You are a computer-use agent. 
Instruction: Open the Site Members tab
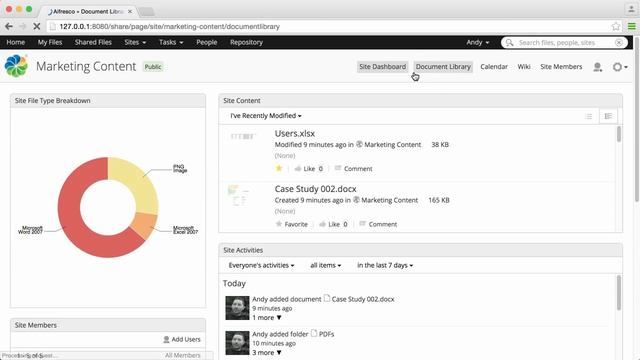coord(561,67)
